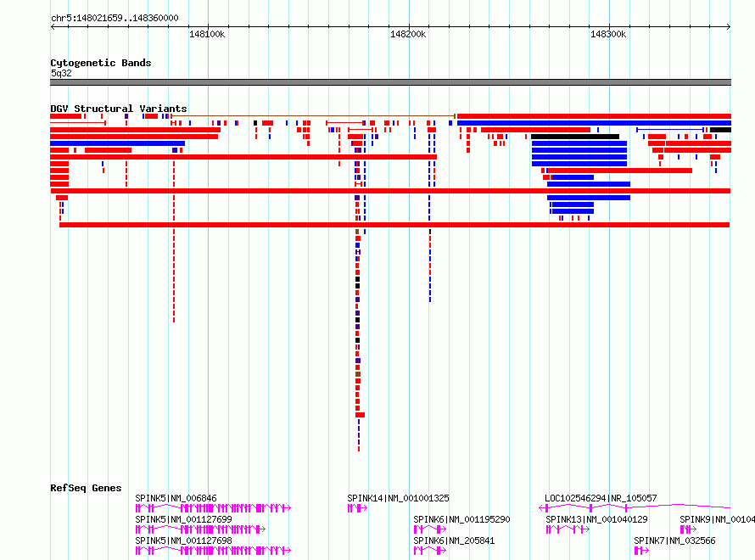This screenshot has height=560, width=755.
Task: Open the SPINK6|NM_205841 gene label
Action: tap(454, 540)
